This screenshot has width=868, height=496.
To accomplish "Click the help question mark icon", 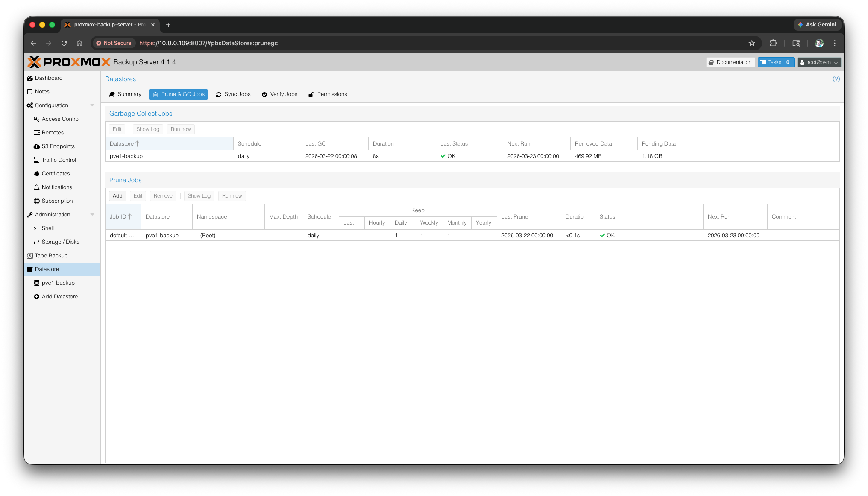I will (x=836, y=79).
